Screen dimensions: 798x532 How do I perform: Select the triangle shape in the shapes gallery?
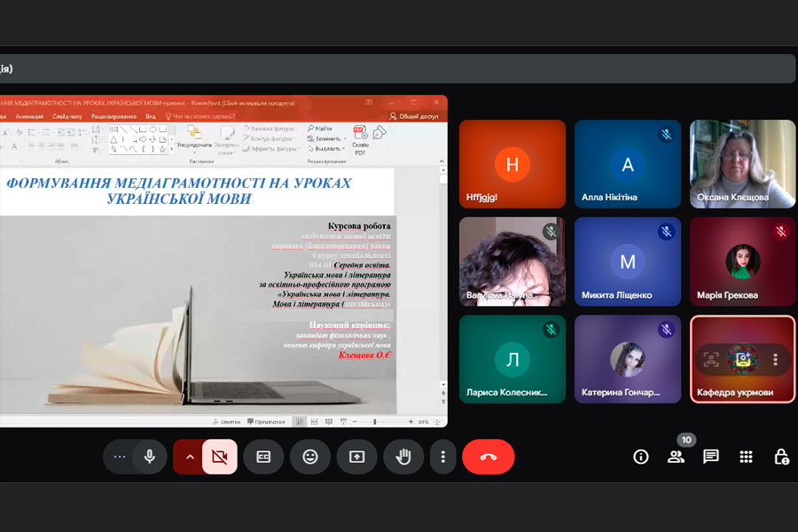pyautogui.click(x=114, y=139)
